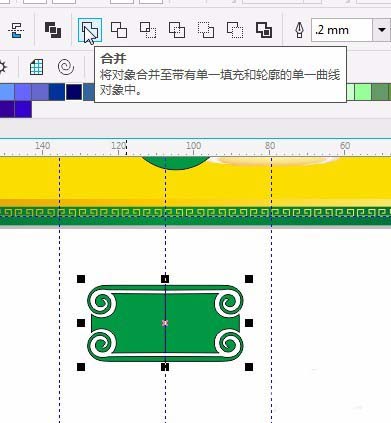Click the ruler at the 140 mark
The image size is (391, 423).
coord(42,146)
